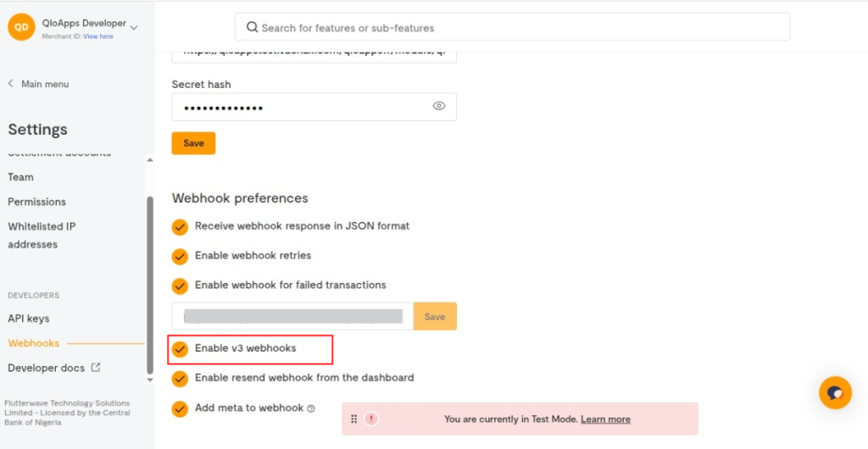Focus the Secret hash input field

(297, 108)
